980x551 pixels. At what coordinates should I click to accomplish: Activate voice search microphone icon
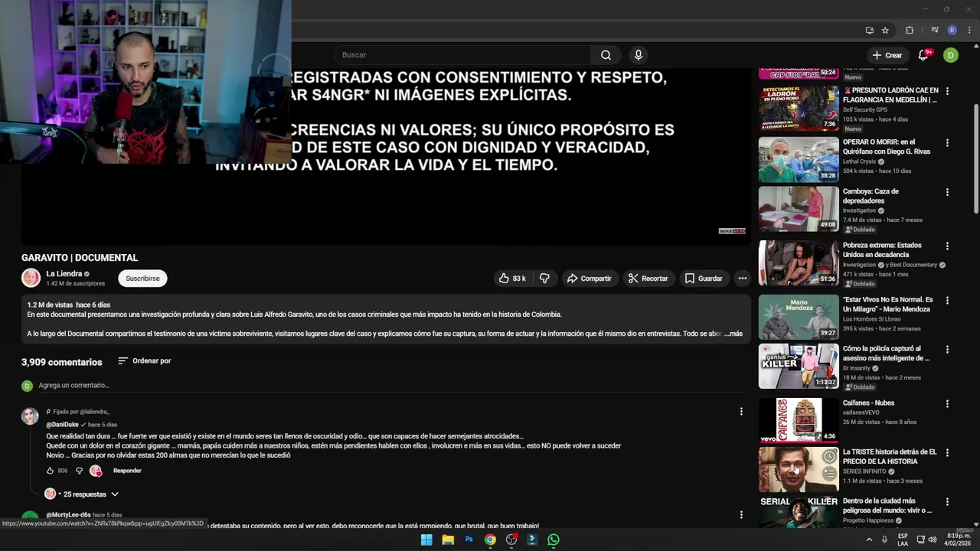638,55
